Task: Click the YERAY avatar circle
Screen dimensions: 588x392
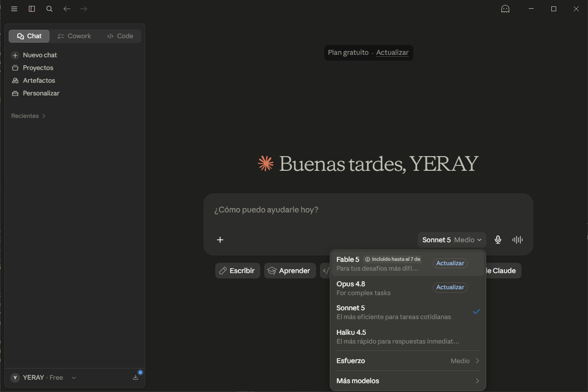Action: pyautogui.click(x=15, y=378)
